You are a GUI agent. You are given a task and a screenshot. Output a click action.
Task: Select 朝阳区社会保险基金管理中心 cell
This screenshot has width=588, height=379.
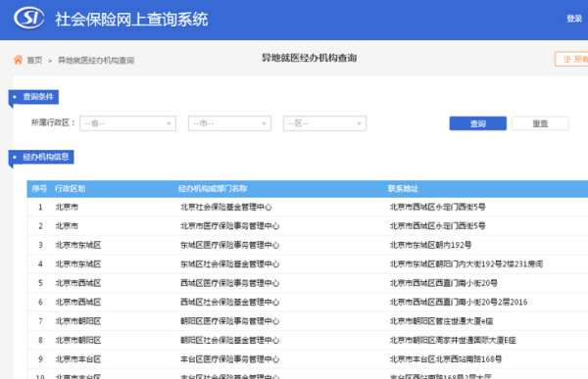pos(229,341)
